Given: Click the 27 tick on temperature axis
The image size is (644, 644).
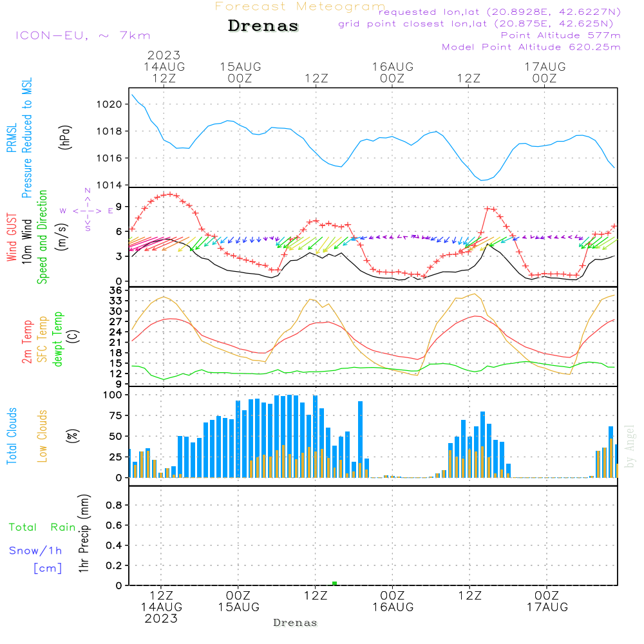Looking at the screenshot, I should (x=115, y=321).
